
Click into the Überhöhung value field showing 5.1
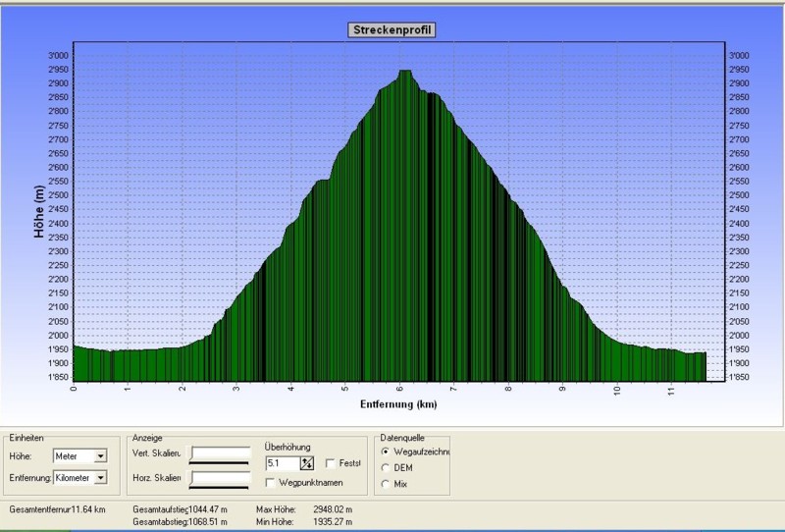(282, 463)
